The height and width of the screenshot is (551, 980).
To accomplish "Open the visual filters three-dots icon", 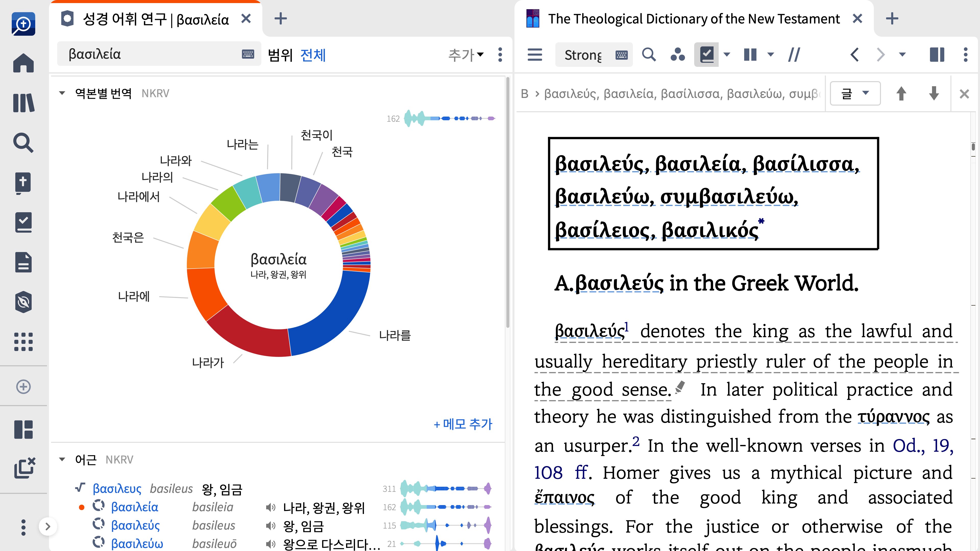I will pyautogui.click(x=678, y=55).
